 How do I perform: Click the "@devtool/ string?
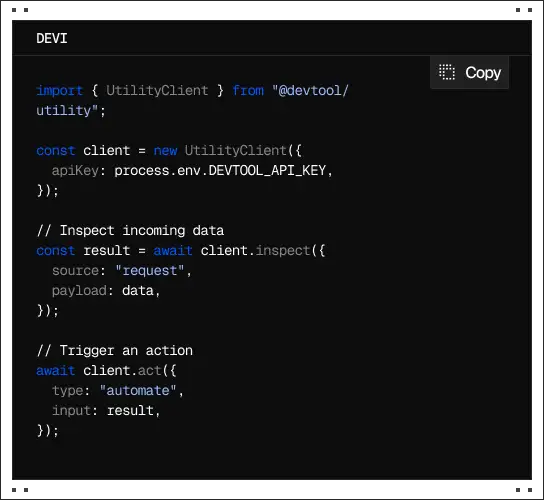pos(310,91)
